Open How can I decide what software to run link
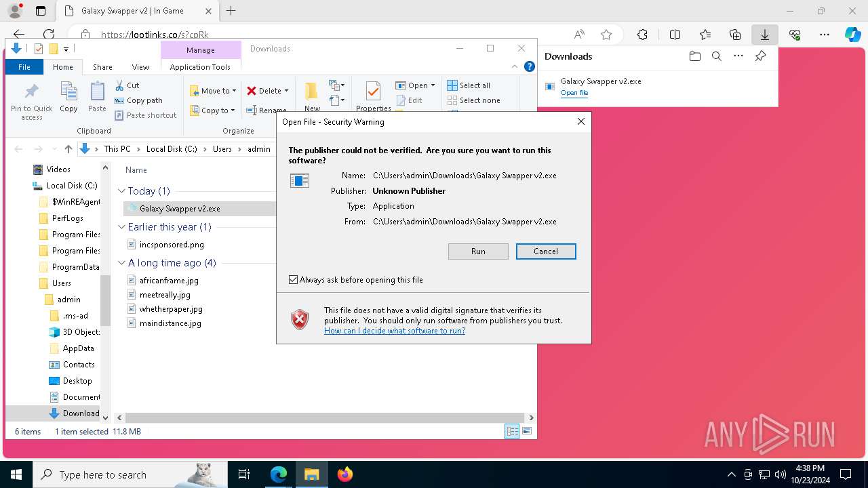This screenshot has height=488, width=868. tap(395, 331)
